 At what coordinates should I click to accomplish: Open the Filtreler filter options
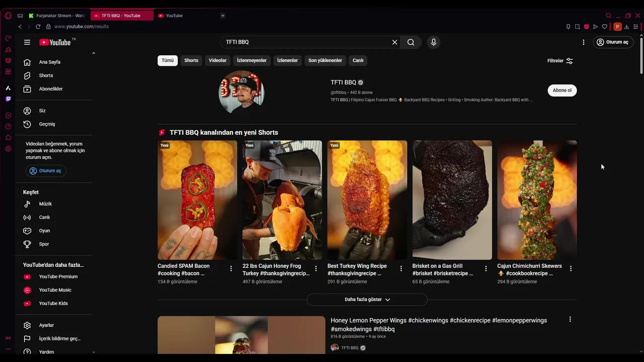[x=560, y=61]
